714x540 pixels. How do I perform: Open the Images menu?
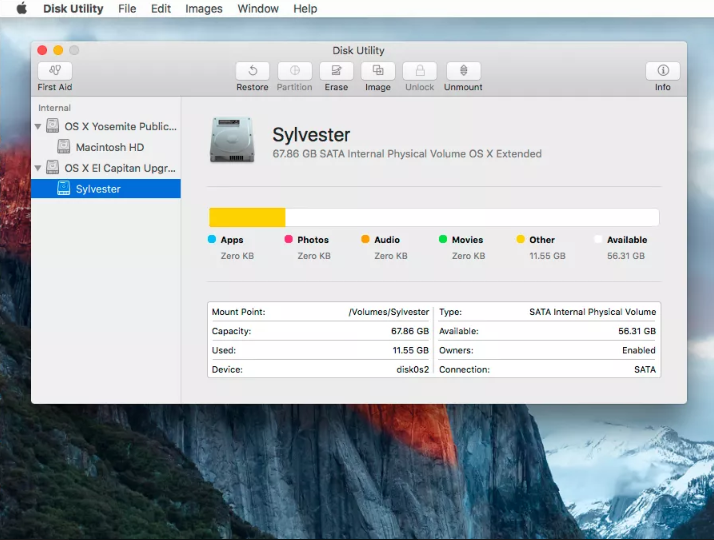[x=204, y=9]
